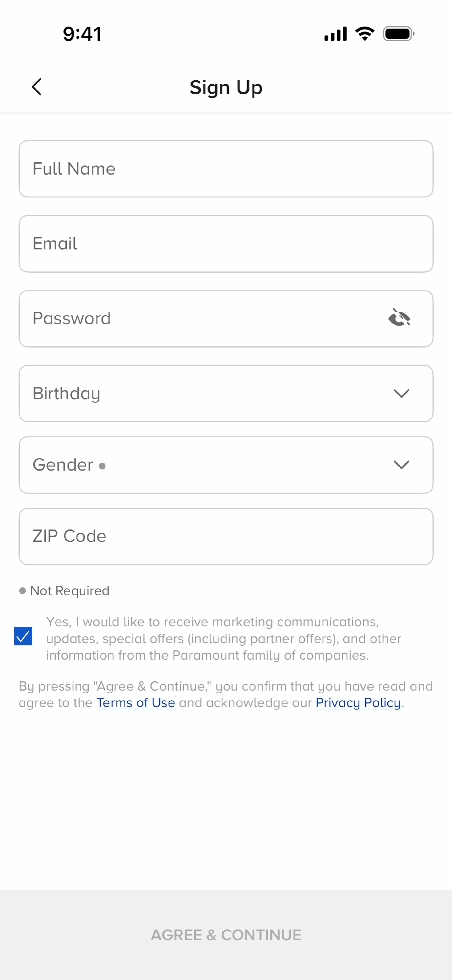
Task: Focus the Email input field
Action: 226,244
